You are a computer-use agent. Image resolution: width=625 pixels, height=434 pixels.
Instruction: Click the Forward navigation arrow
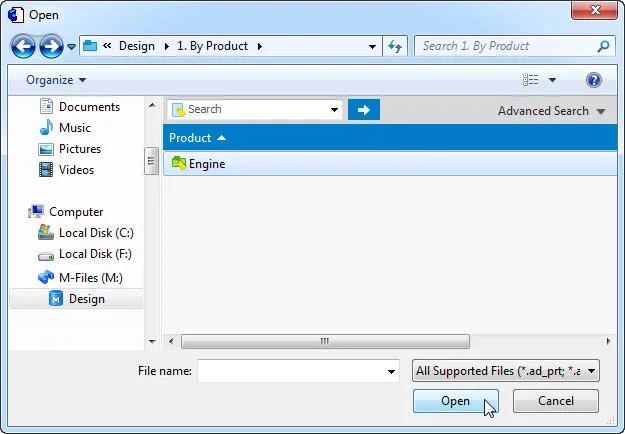pyautogui.click(x=51, y=46)
